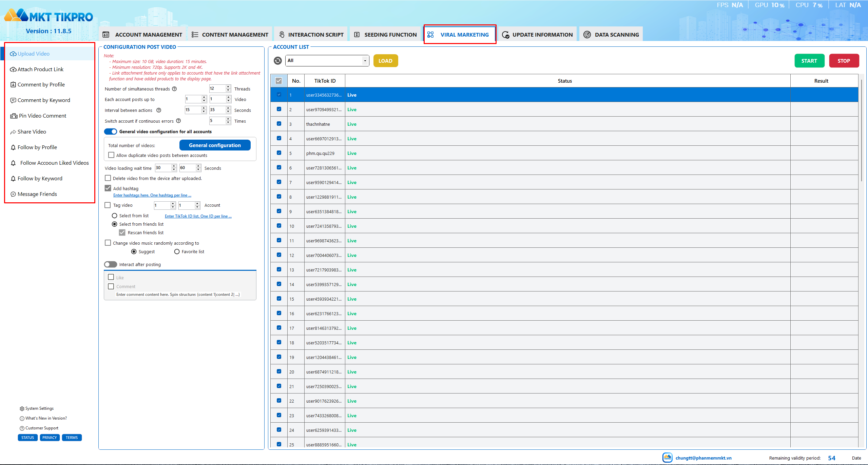Click the Message Friends chat icon
Image resolution: width=868 pixels, height=465 pixels.
13,194
